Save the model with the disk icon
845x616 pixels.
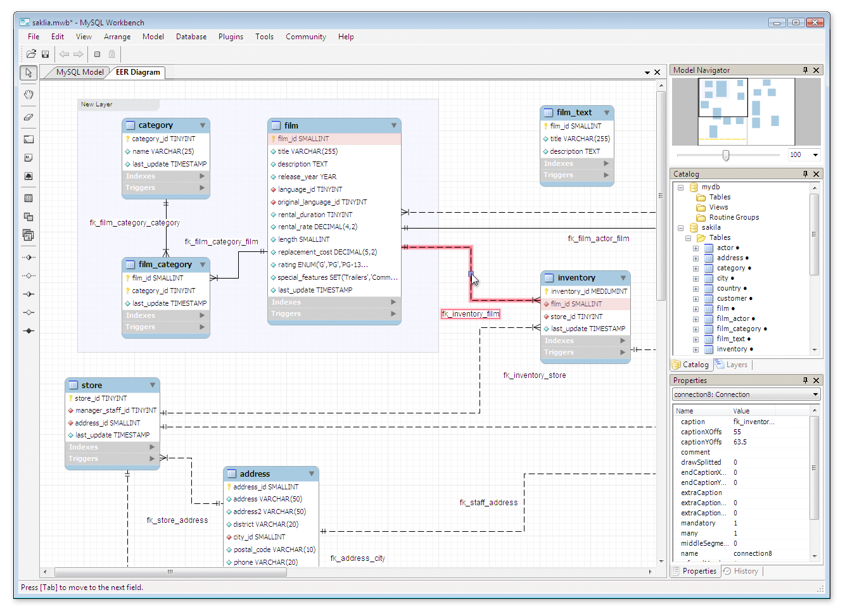pos(46,54)
